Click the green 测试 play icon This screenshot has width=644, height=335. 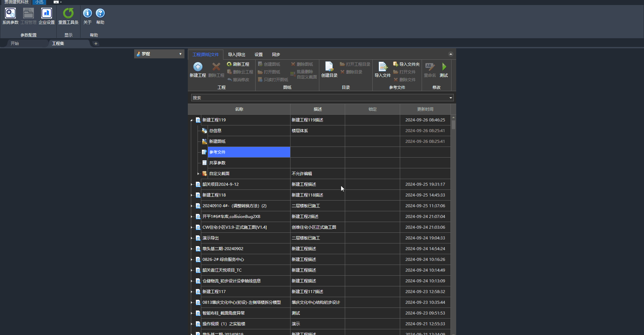tap(444, 67)
